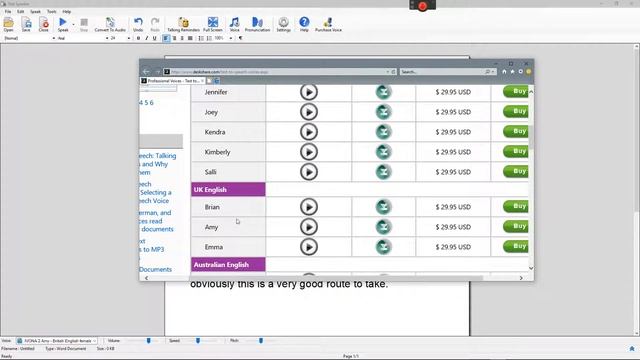Click the Help toolbar icon
The image size is (640, 360).
304,24
